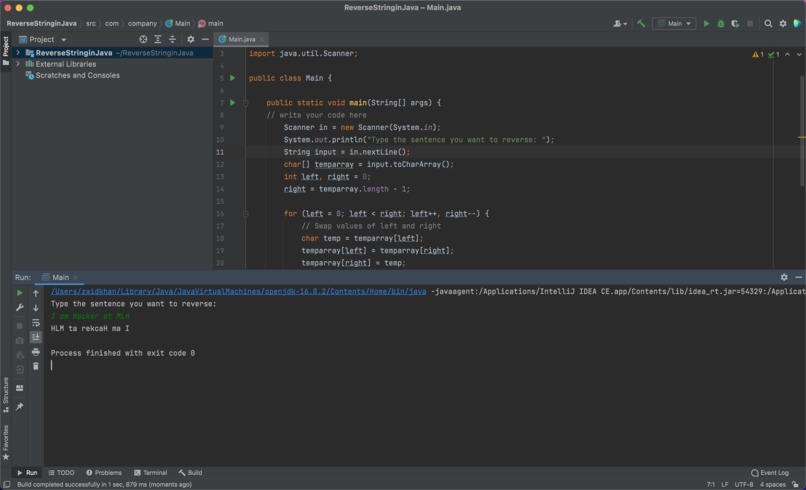Open the Structure side tab
This screenshot has height=490, width=806.
pos(6,395)
